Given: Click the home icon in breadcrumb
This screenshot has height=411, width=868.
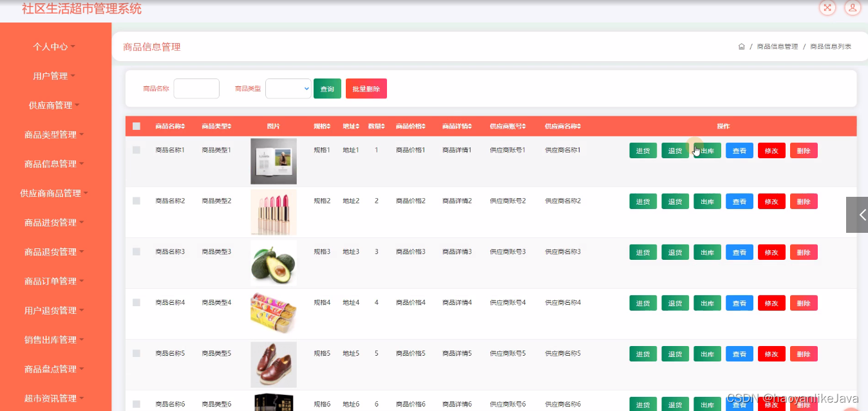Looking at the screenshot, I should point(741,46).
